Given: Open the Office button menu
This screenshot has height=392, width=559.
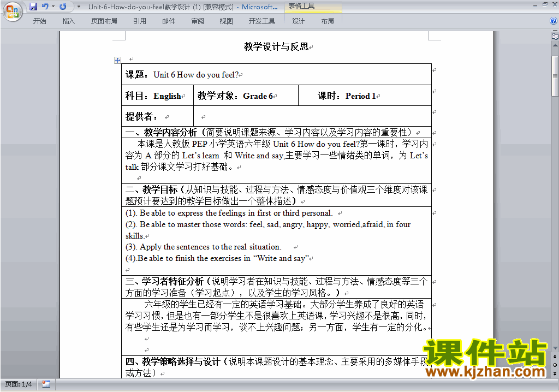Looking at the screenshot, I should 13,11.
